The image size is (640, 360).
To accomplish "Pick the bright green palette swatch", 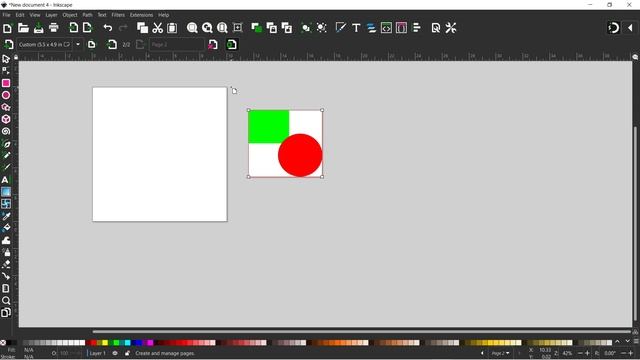I will tap(116, 342).
